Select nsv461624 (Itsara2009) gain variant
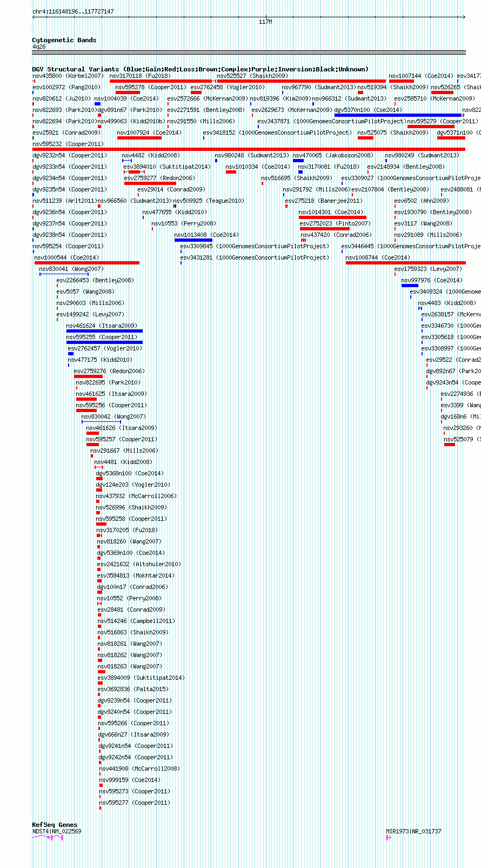This screenshot has width=481, height=868. pos(102,326)
